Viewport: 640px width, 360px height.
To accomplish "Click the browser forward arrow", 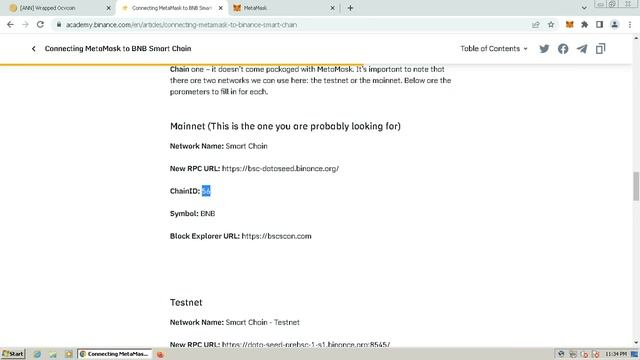I will 25,24.
